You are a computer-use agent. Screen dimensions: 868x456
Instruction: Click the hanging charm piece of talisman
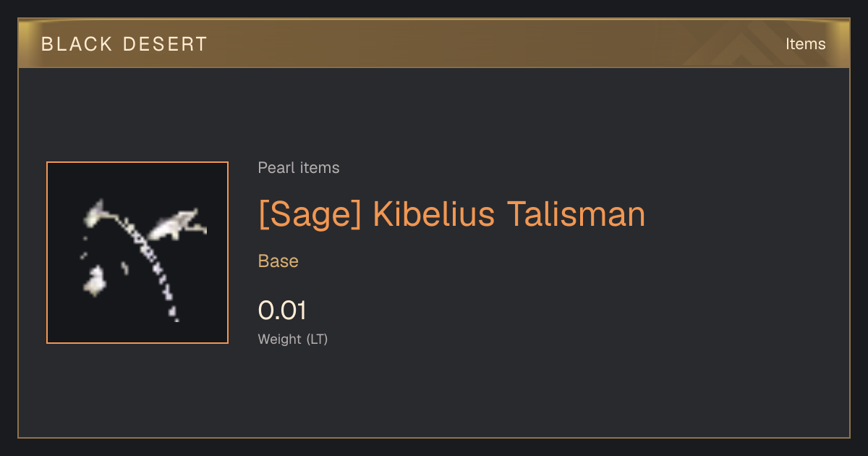pos(95,281)
